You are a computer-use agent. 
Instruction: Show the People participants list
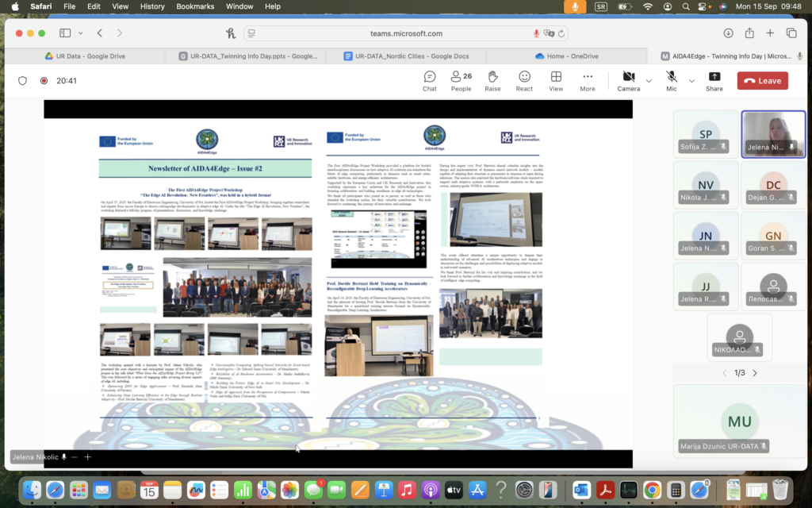[461, 80]
